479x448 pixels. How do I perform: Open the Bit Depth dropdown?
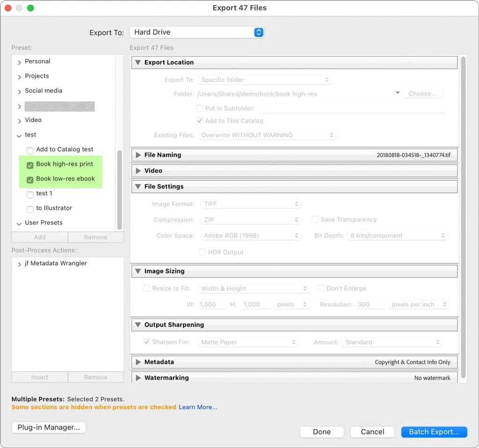point(397,235)
